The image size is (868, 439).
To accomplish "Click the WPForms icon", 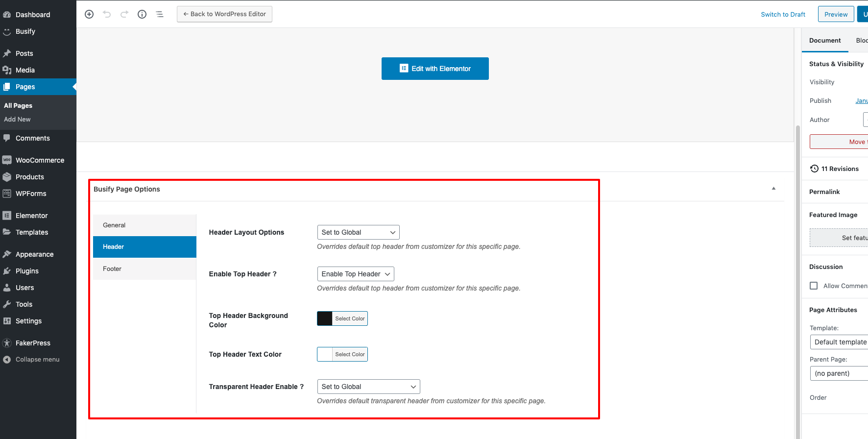I will pos(7,194).
